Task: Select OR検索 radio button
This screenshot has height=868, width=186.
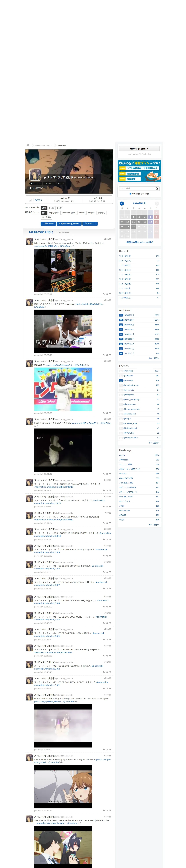Action: tap(141, 194)
